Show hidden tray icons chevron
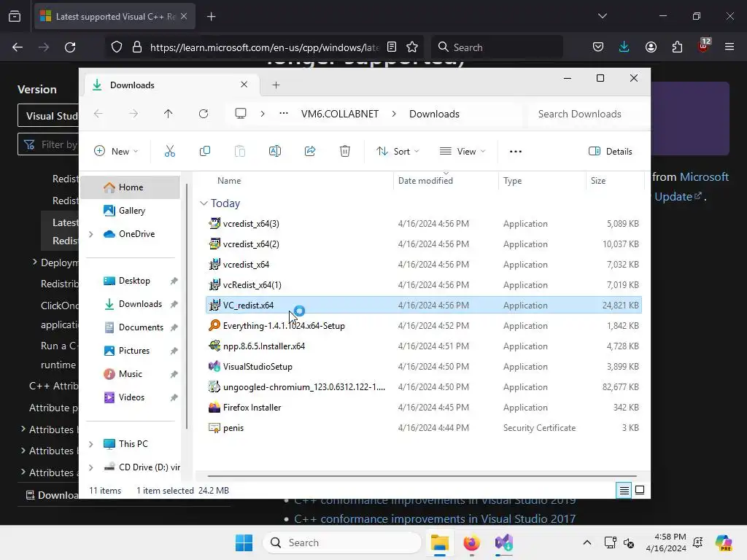The image size is (747, 560). pos(587,542)
